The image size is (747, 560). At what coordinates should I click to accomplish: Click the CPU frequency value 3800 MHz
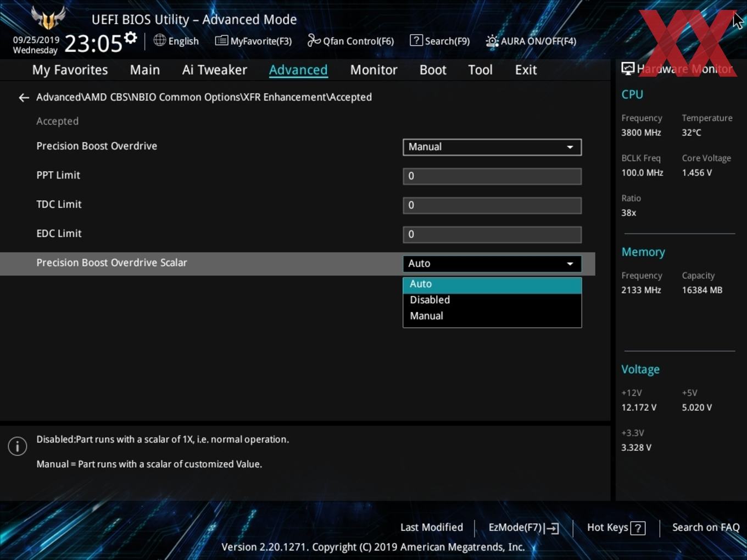(x=641, y=133)
